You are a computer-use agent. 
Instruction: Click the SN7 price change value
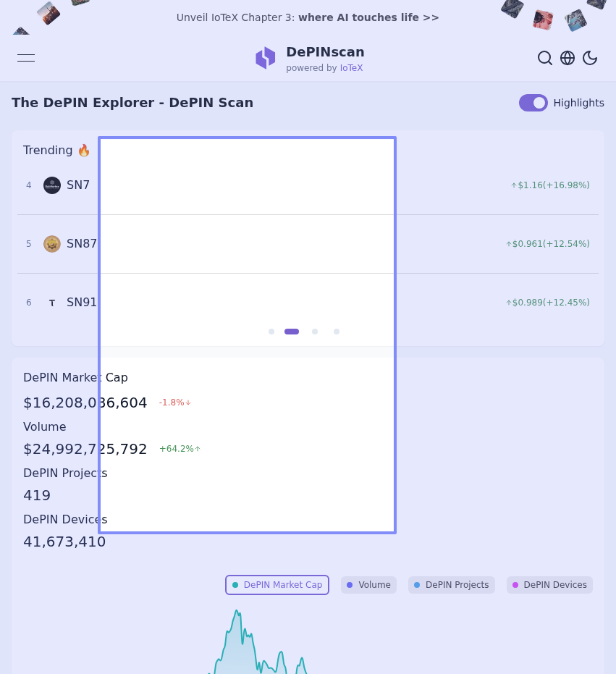click(x=550, y=185)
